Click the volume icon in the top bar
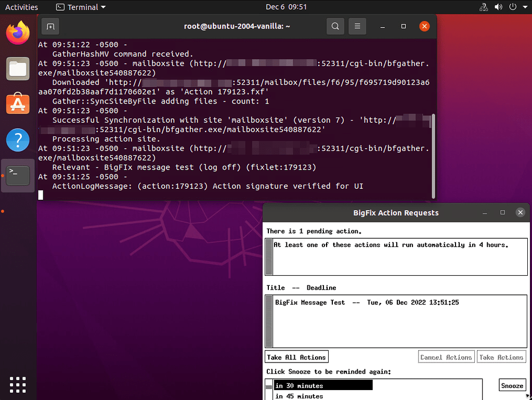Screen dimensions: 532x400 click(499, 7)
